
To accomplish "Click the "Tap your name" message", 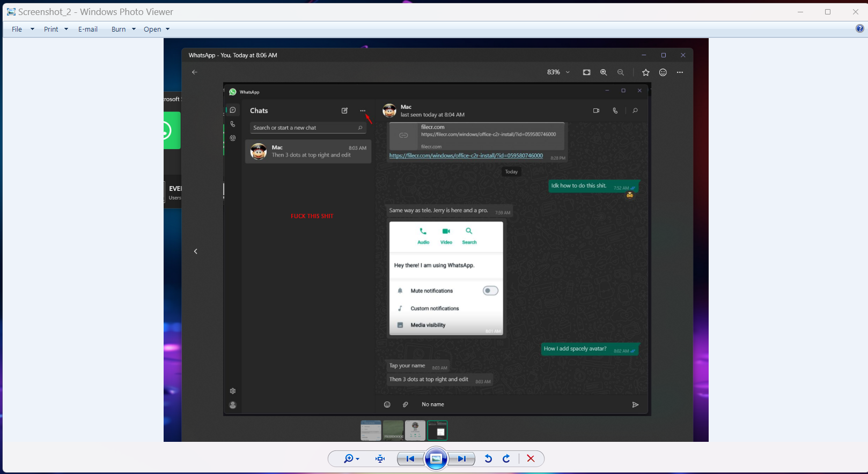I will 418,366.
